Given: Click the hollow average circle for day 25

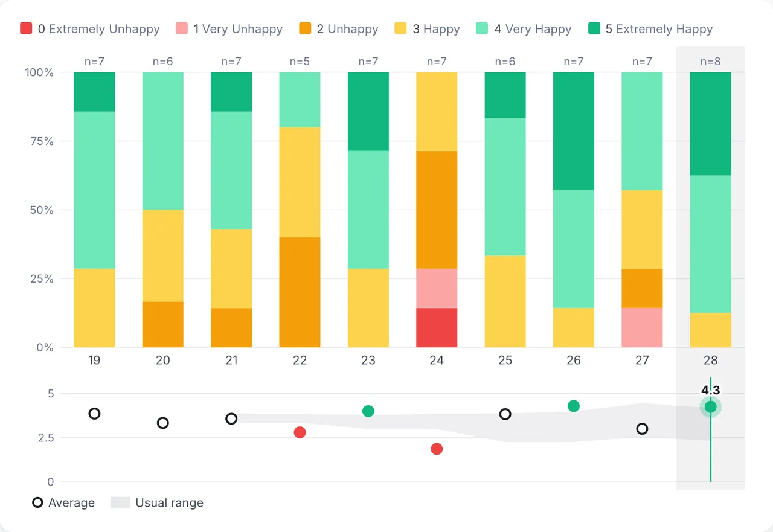Looking at the screenshot, I should 505,414.
